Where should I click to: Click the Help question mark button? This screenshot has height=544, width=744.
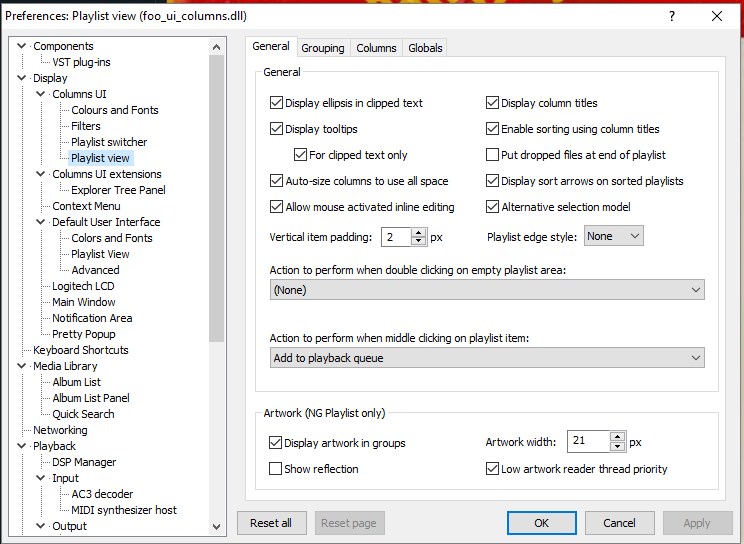[x=672, y=16]
